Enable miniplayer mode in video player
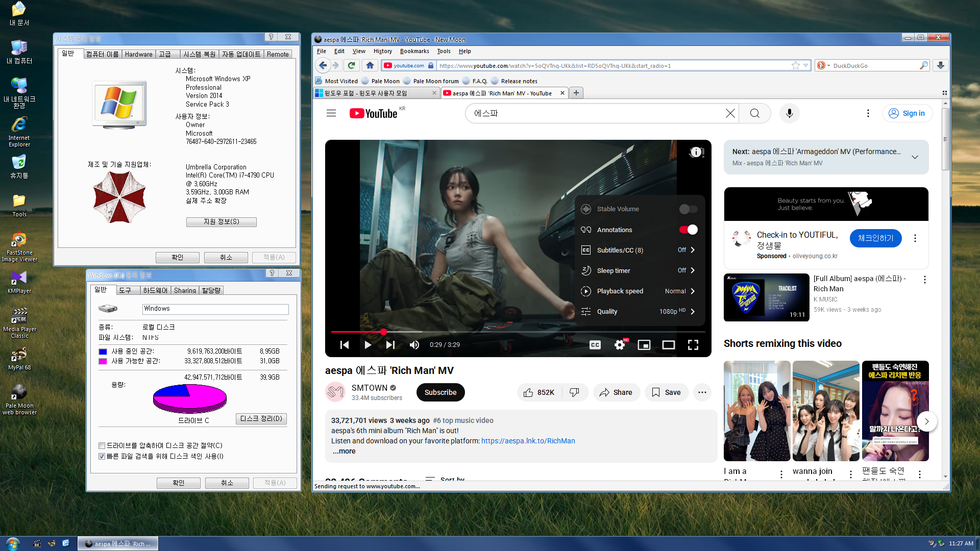 [x=644, y=345]
